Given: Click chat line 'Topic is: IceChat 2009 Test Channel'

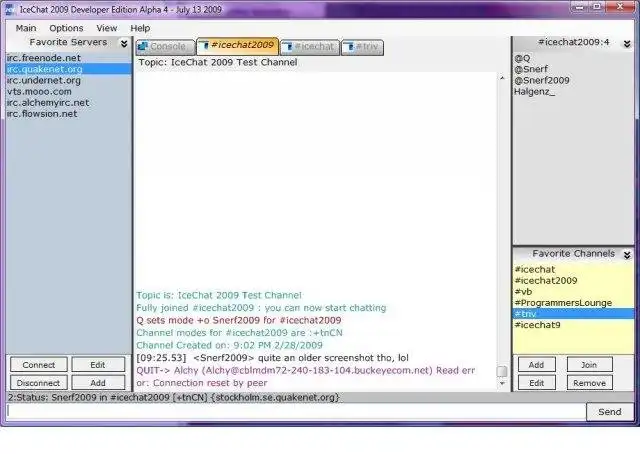Looking at the screenshot, I should coord(219,295).
